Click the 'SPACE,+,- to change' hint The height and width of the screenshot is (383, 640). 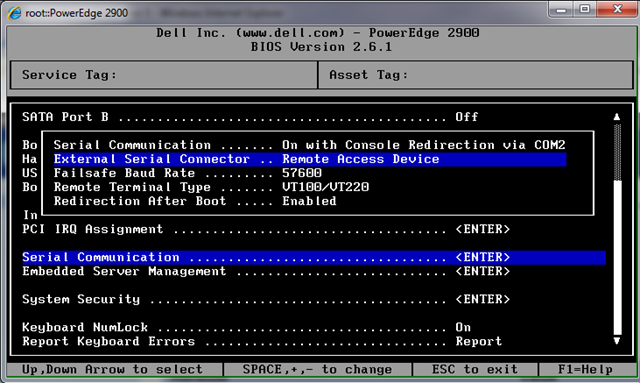coord(318,369)
